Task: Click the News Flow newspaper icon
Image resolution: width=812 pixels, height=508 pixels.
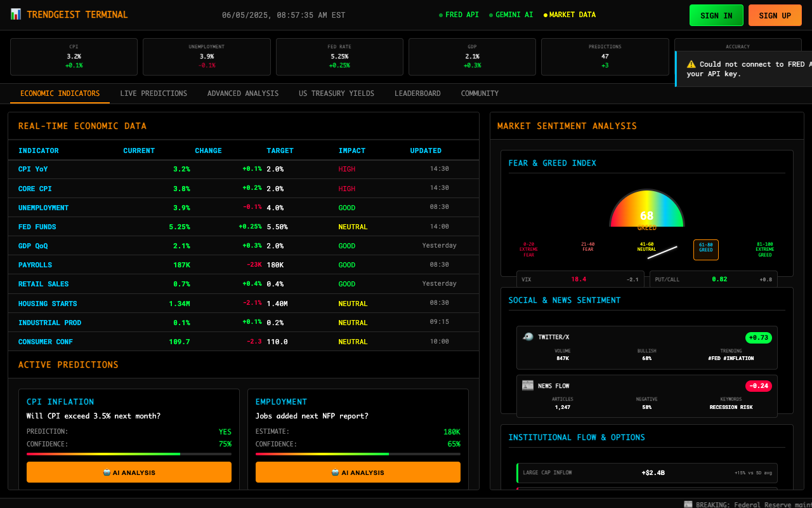Action: click(x=528, y=385)
